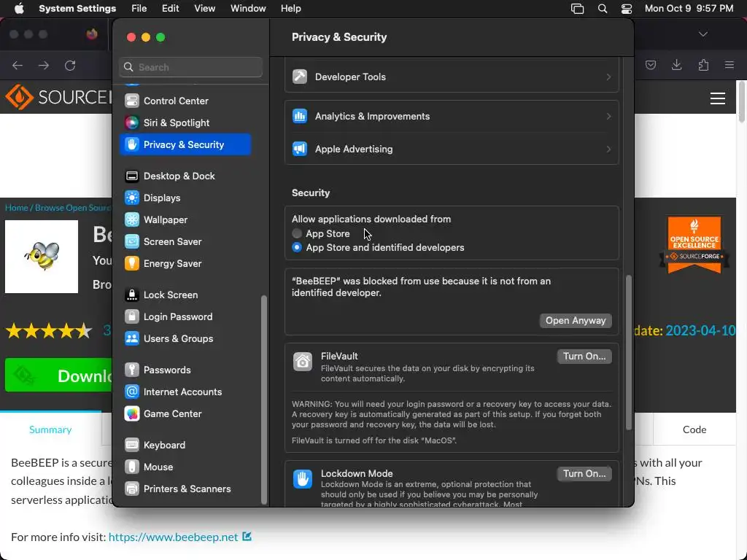Click Turn On for Lockdown Mode
Image resolution: width=747 pixels, height=560 pixels.
pyautogui.click(x=584, y=473)
